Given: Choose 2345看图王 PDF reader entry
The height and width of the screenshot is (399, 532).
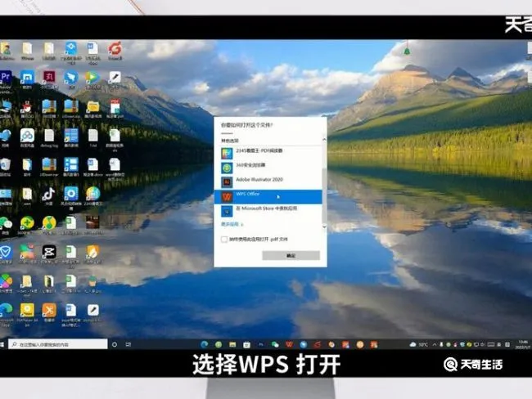Looking at the screenshot, I should coord(268,153).
